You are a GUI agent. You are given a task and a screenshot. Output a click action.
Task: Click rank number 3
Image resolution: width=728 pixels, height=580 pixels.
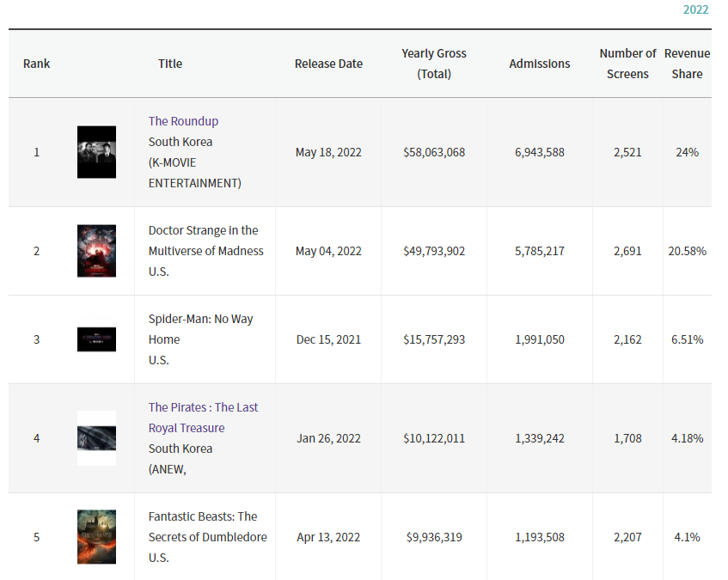pyautogui.click(x=36, y=339)
